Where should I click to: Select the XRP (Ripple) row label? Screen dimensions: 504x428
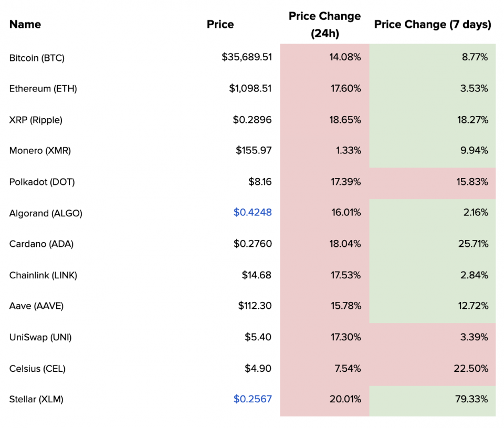click(36, 120)
